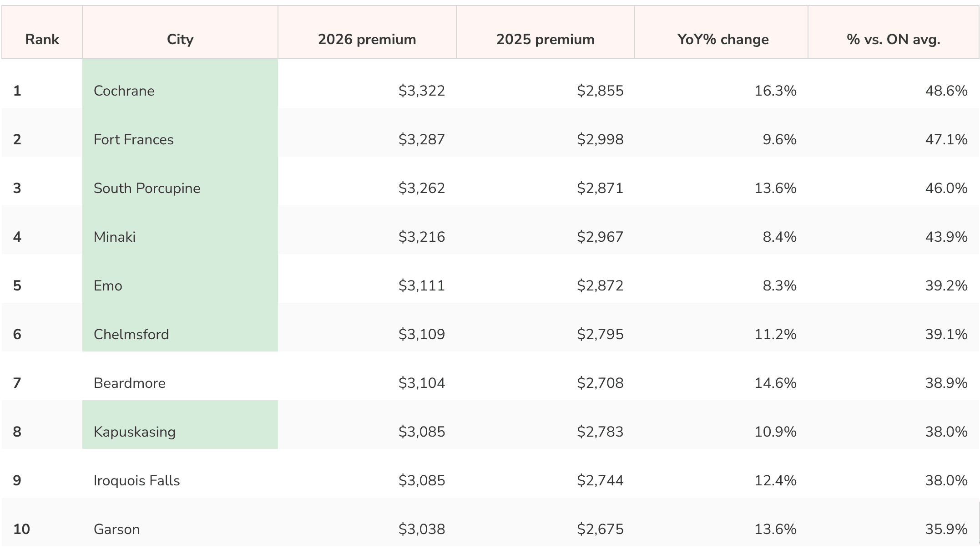Select Cochrane's $3,322 premium value
The width and height of the screenshot is (980, 550).
[422, 91]
